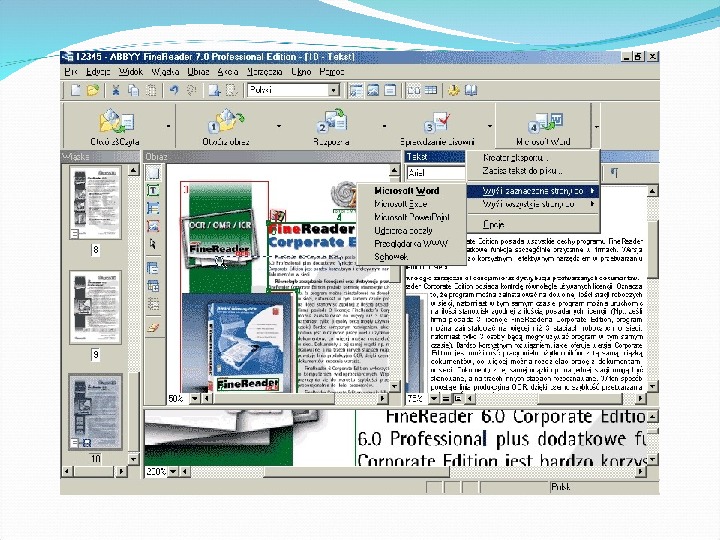Click the Options wrench icon in toolbar
Image resolution: width=720 pixels, height=540 pixels.
[454, 90]
